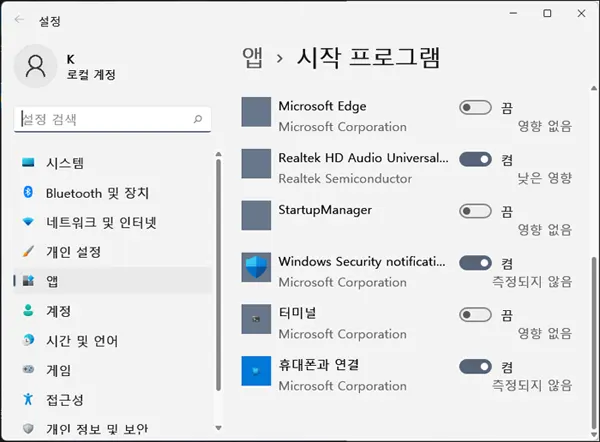Screen dimensions: 600x442
Task: Open 게임 settings category
Action: (112, 370)
